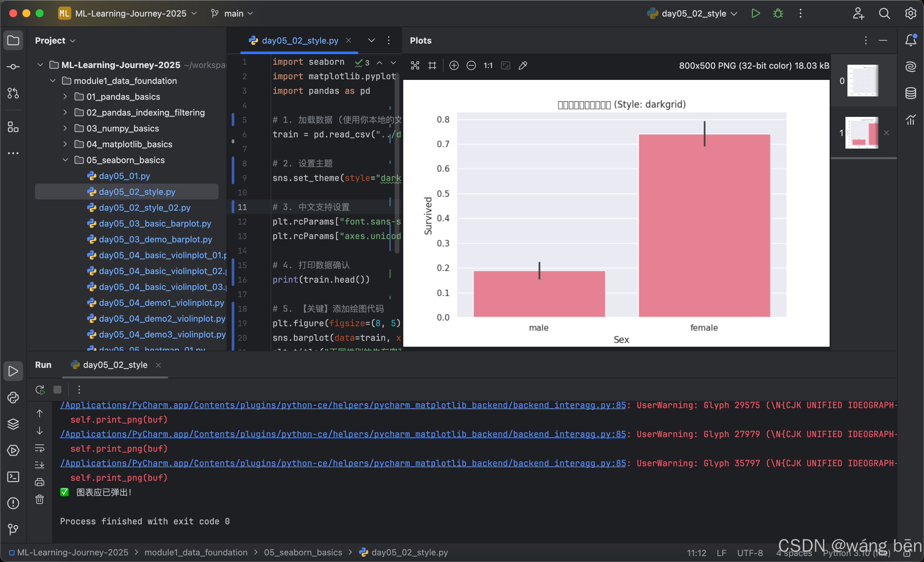Expand the 04_matplotlib_basics folder
This screenshot has height=562, width=924.
65,144
